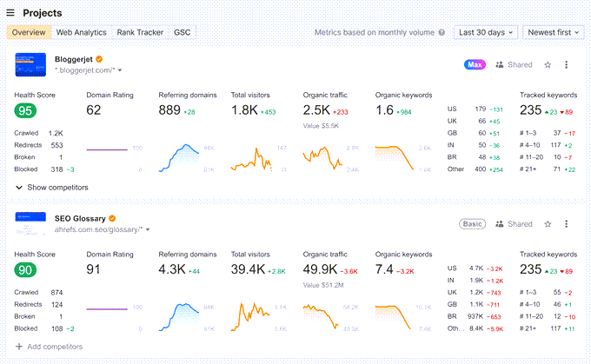The image size is (591, 364).
Task: Click the plus icon beside Add competitors
Action: tap(19, 347)
